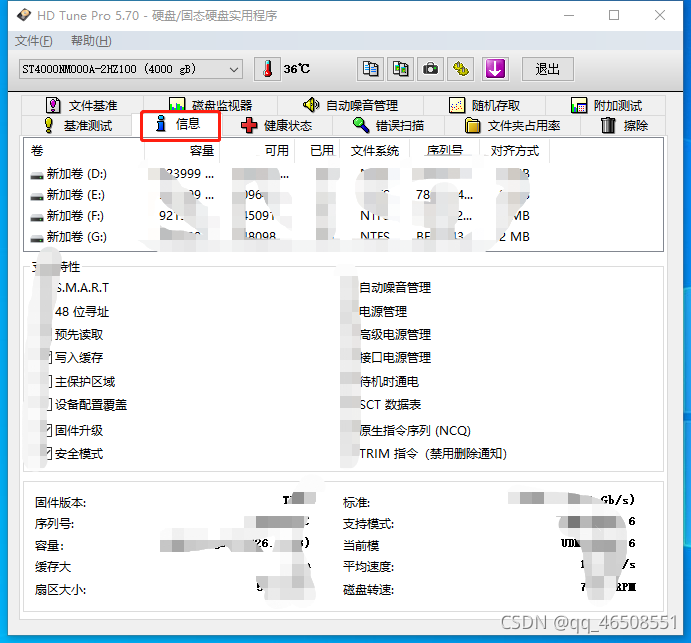691x643 pixels.
Task: Click the 接口电源管理 feature label
Action: pos(395,357)
